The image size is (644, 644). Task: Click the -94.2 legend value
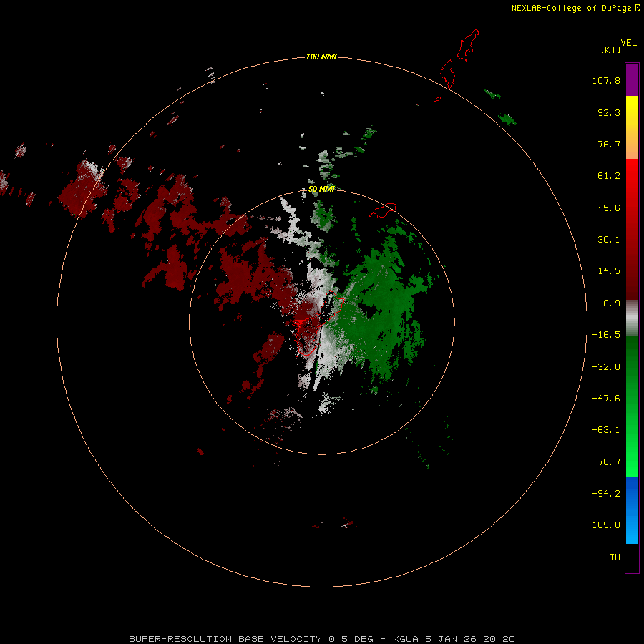(x=606, y=494)
